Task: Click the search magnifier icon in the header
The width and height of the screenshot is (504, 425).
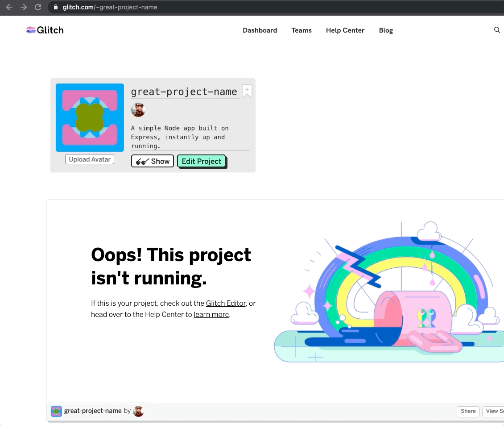Action: click(497, 30)
